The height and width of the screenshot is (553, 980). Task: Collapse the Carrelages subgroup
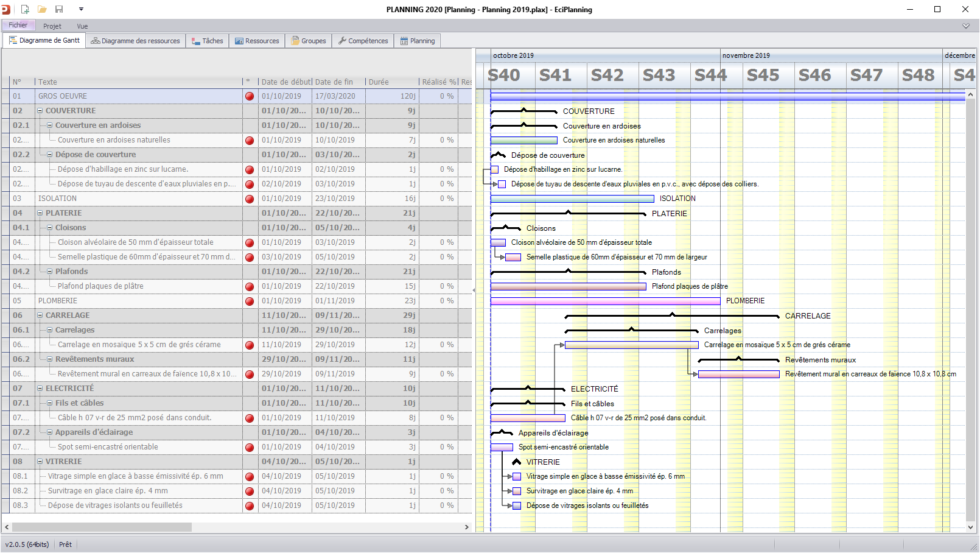50,330
